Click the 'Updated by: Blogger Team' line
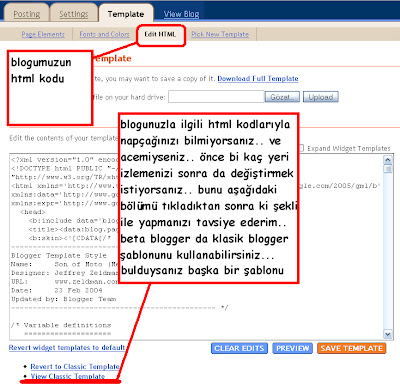400x385 pixels. pos(64,299)
